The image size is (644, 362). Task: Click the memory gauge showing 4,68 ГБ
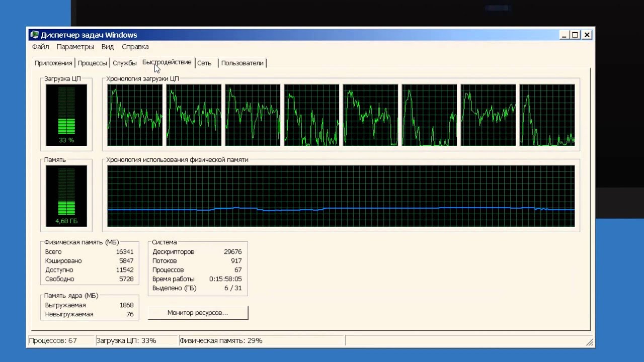tap(66, 196)
